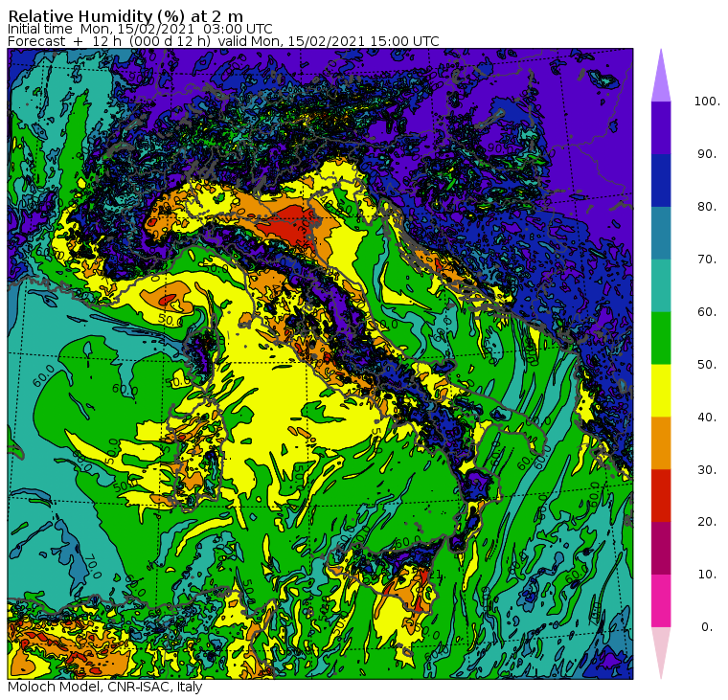Click the purple 90–100% legend swatch
Image resolution: width=728 pixels, height=700 pixels.
tap(661, 127)
